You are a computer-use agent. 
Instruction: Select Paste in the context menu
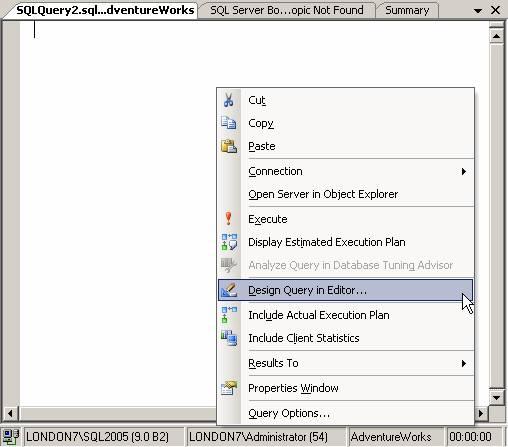[x=345, y=146]
